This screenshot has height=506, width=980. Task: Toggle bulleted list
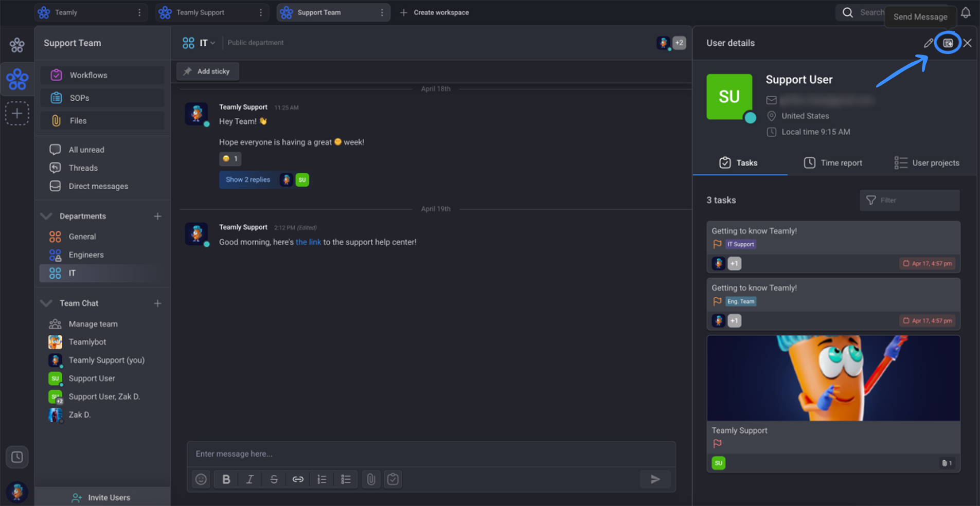tap(346, 479)
